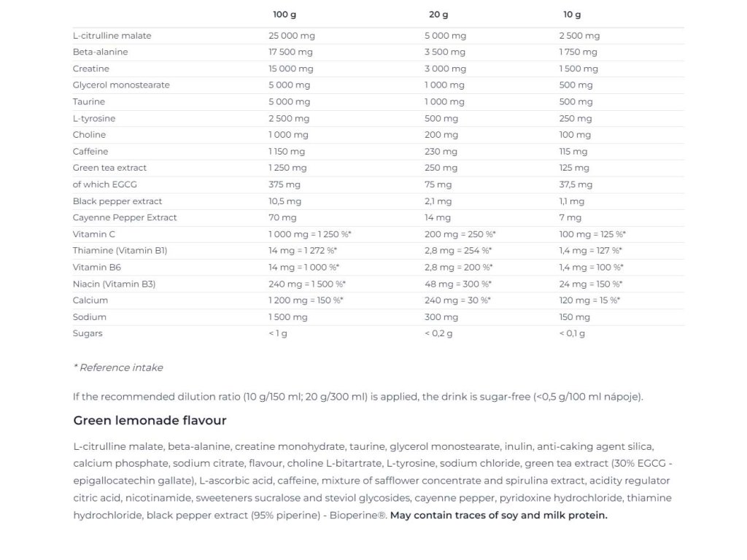Viewport: 747px width, 560px height.
Task: Click the Caffeine row label
Action: (x=90, y=152)
